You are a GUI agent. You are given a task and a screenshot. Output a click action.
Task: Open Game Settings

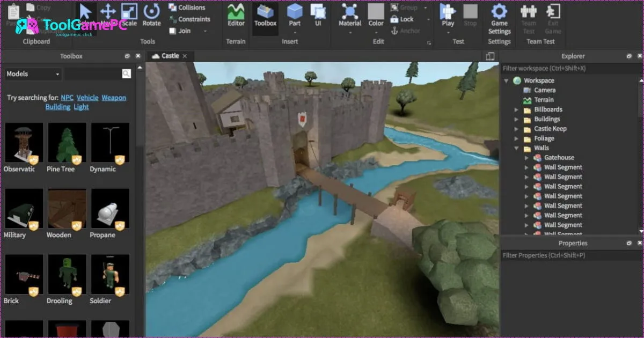pyautogui.click(x=499, y=16)
